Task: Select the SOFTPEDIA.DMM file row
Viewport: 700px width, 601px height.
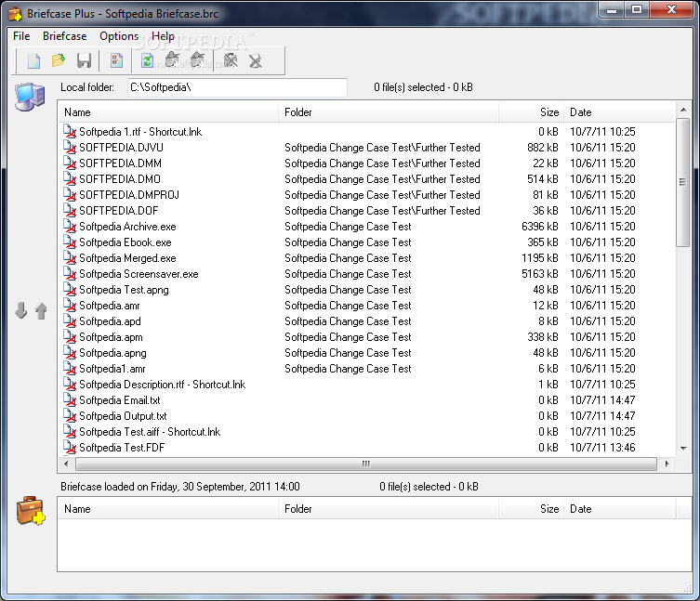Action: coord(366,163)
